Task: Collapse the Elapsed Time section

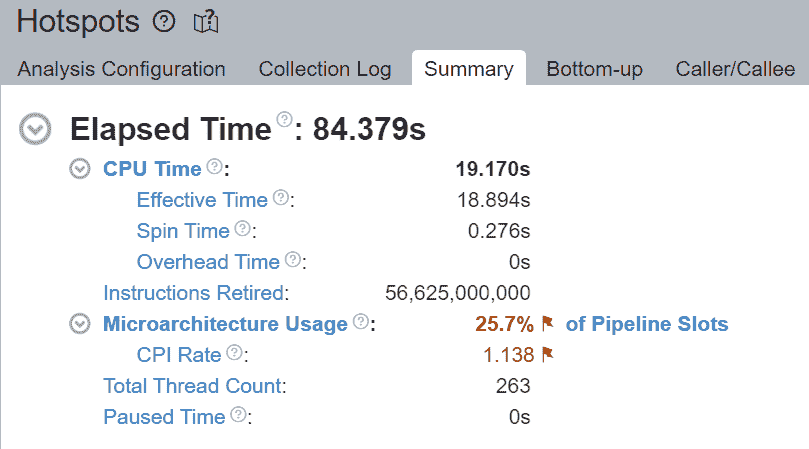Action: (37, 129)
